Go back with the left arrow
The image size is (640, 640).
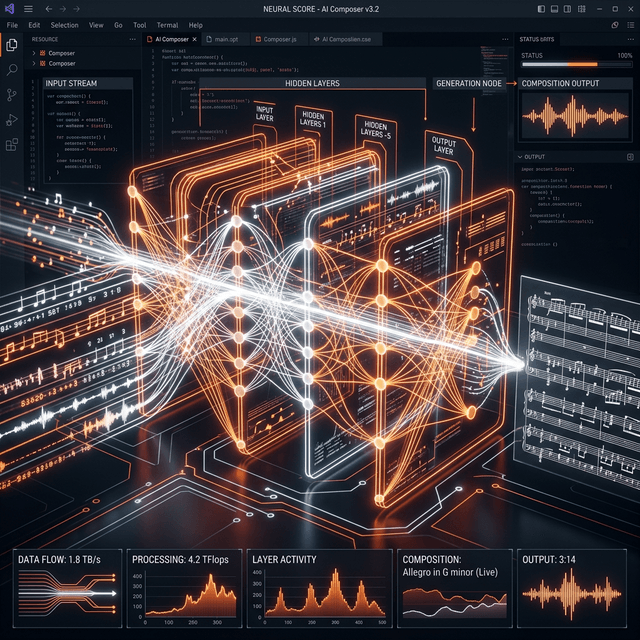[49, 9]
